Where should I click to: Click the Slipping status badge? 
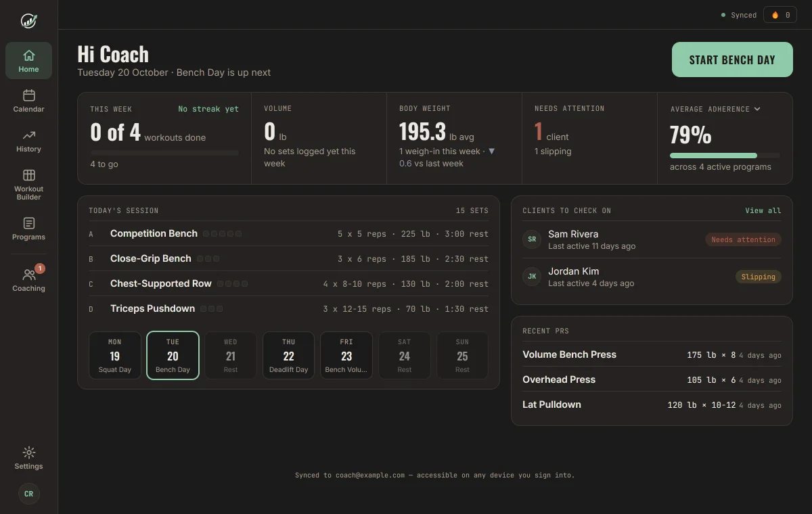coord(758,277)
